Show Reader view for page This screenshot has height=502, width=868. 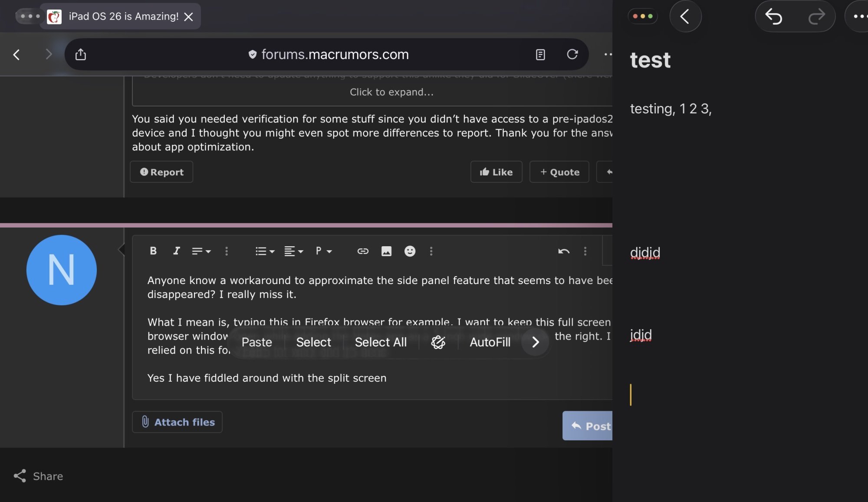point(540,54)
